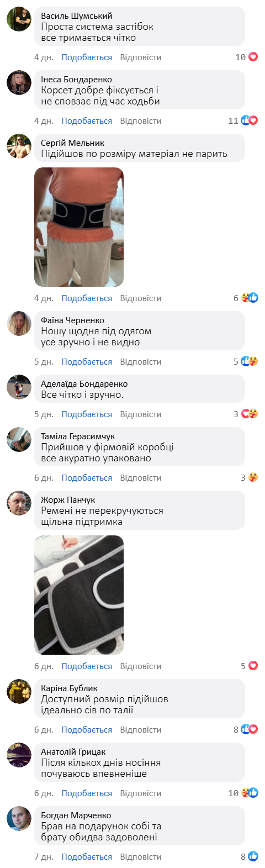The width and height of the screenshot is (265, 868).
Task: Click Фаїна Черненко's profile avatar
Action: tap(19, 323)
